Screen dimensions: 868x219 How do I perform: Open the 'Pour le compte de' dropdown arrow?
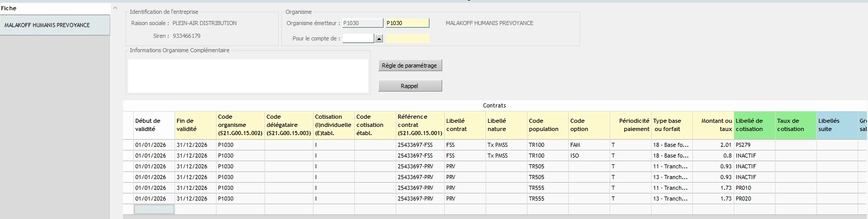tap(379, 38)
